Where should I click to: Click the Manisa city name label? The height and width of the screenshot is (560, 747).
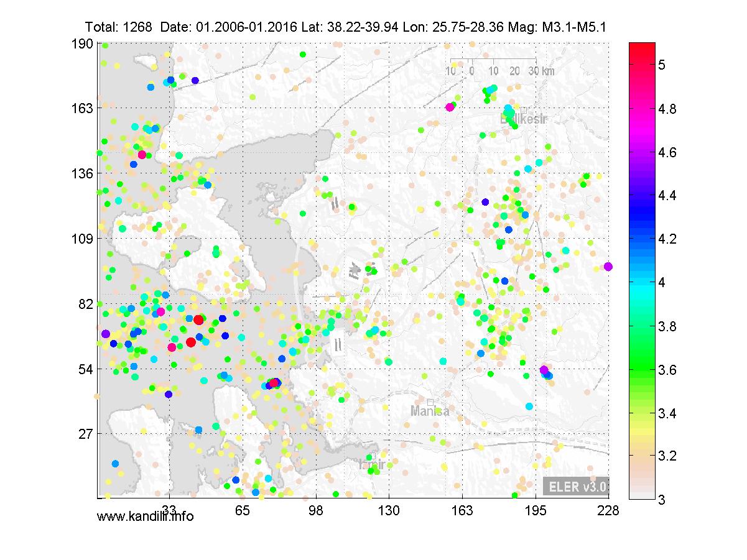(x=429, y=411)
